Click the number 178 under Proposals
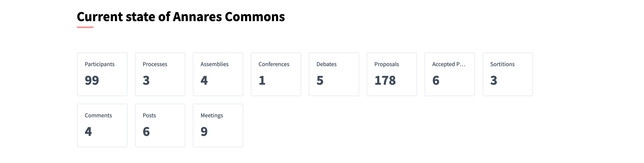 pos(385,81)
